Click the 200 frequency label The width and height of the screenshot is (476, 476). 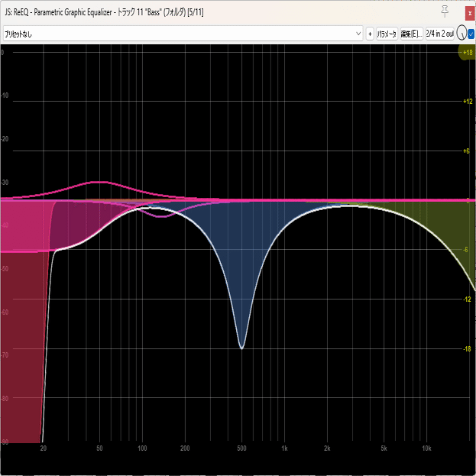pos(185,448)
